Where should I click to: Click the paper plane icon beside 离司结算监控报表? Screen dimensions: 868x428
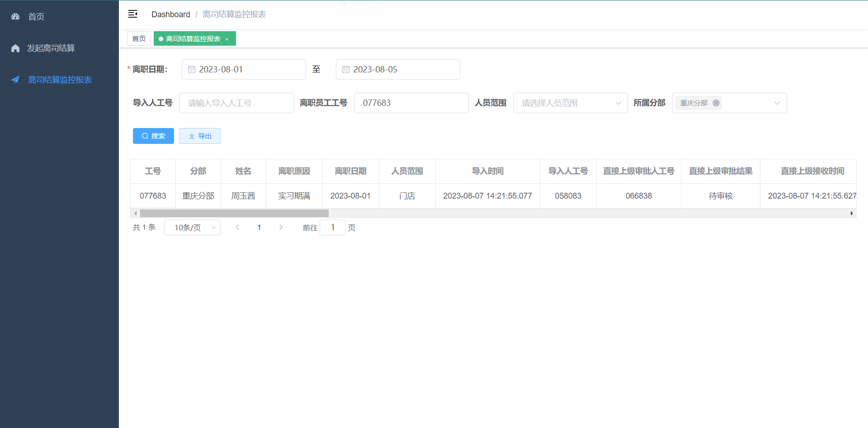(x=15, y=80)
